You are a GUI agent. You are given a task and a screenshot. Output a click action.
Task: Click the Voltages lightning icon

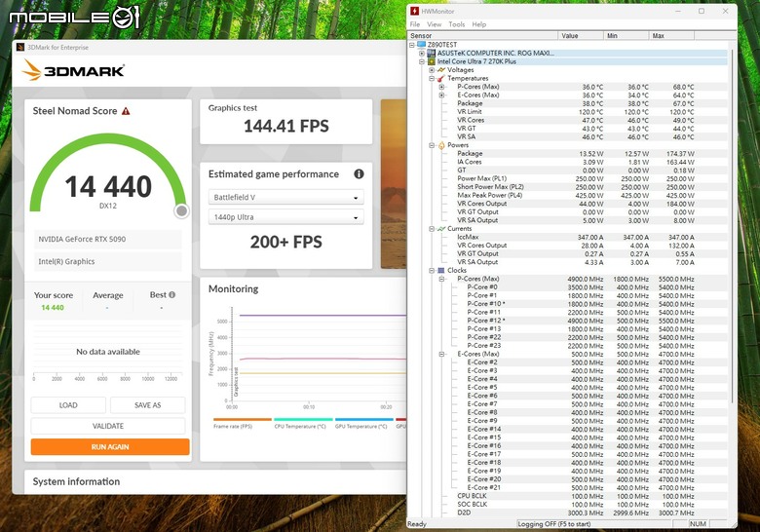[x=441, y=70]
